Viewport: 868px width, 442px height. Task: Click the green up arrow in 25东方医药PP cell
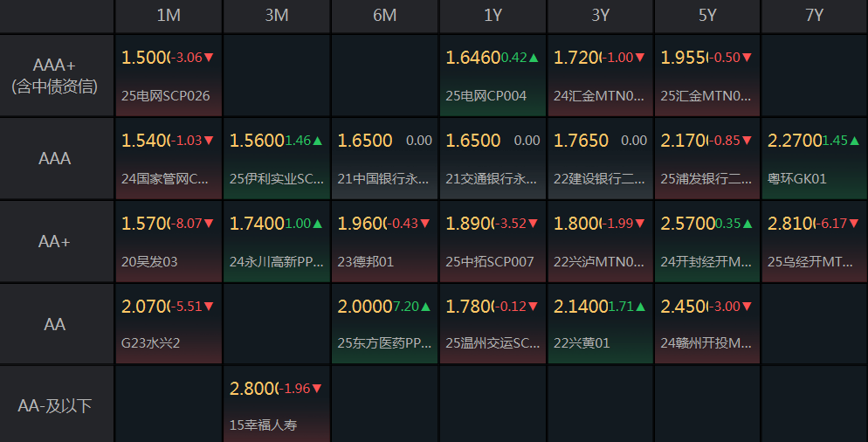coord(425,307)
